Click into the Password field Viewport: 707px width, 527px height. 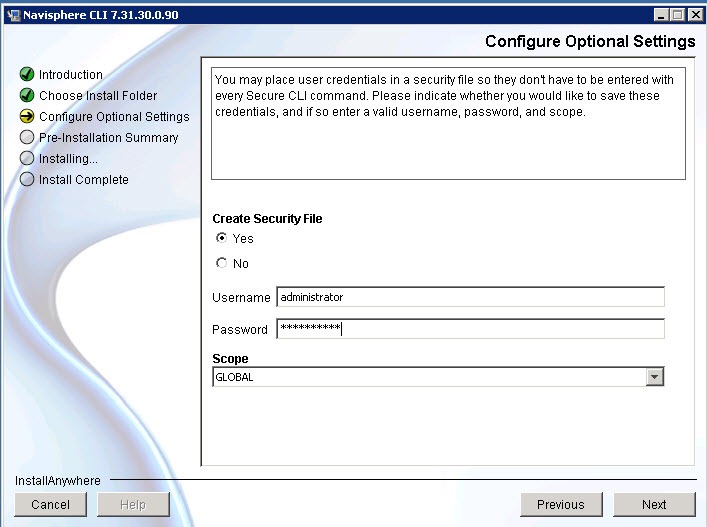470,329
